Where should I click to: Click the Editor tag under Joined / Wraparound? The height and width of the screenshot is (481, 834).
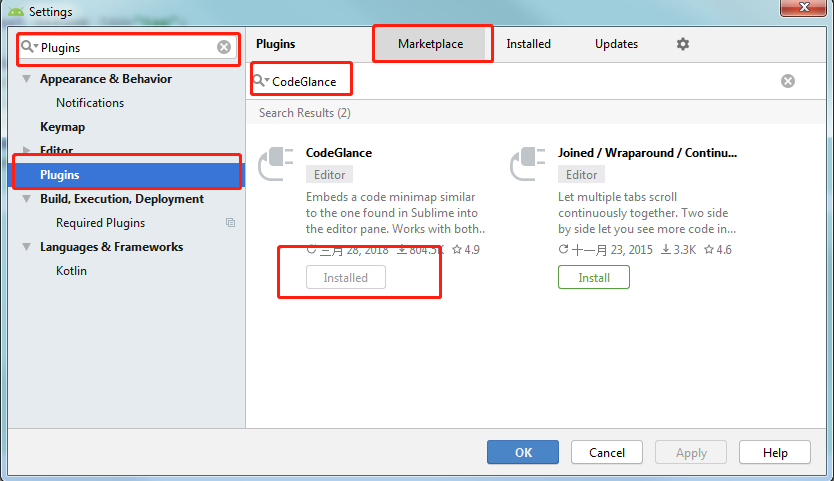[581, 175]
